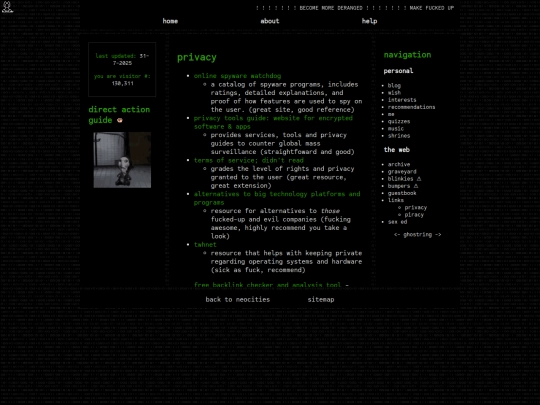Open free backlink checker and analysis tool link

(267, 285)
